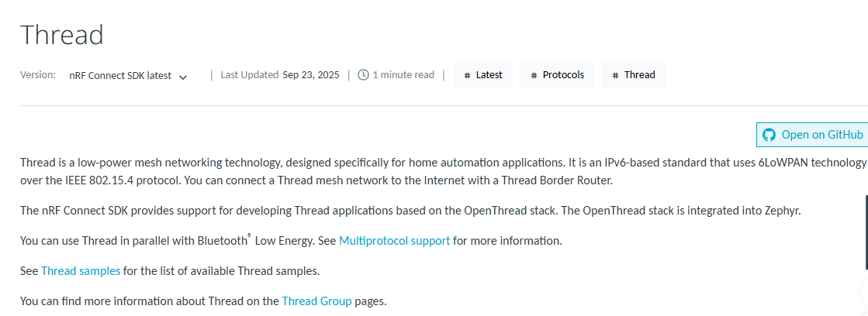Select the Thread tag button
Image resolution: width=868 pixels, height=316 pixels.
633,75
